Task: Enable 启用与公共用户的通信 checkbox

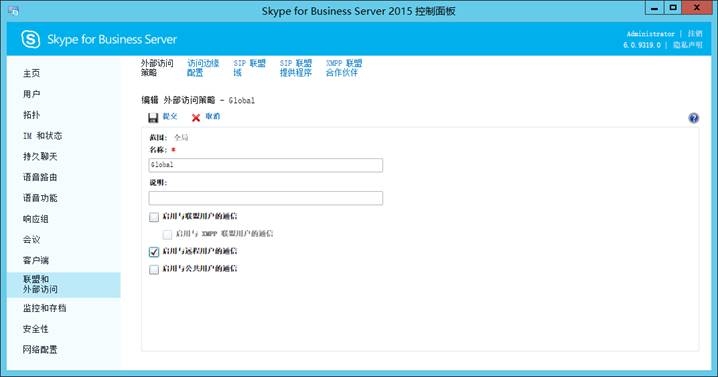Action: 154,269
